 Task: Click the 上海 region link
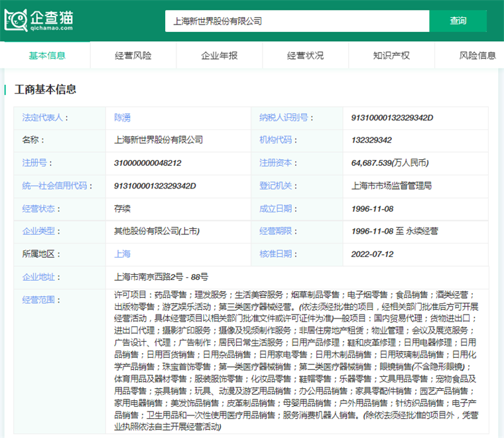(x=122, y=254)
